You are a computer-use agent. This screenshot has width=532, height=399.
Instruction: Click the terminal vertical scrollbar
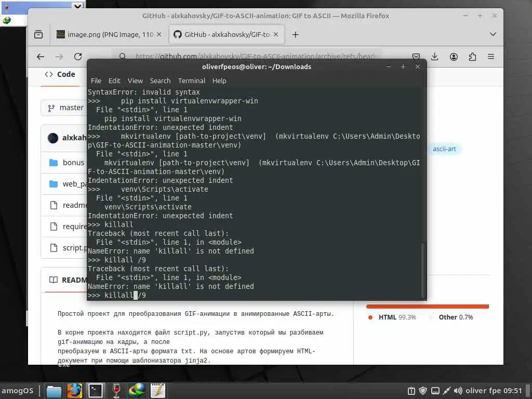[423, 270]
